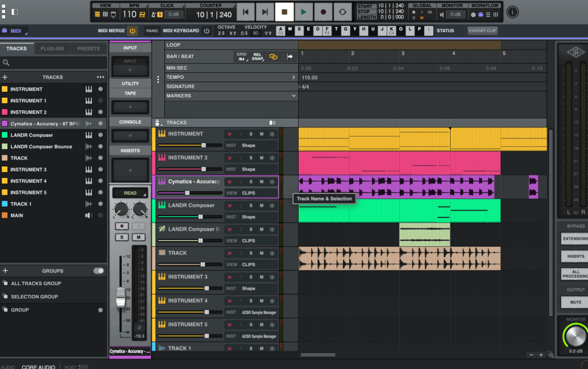Screen dimensions: 588x369
Task: Open the GRID /64 dropdown
Action: [x=242, y=56]
